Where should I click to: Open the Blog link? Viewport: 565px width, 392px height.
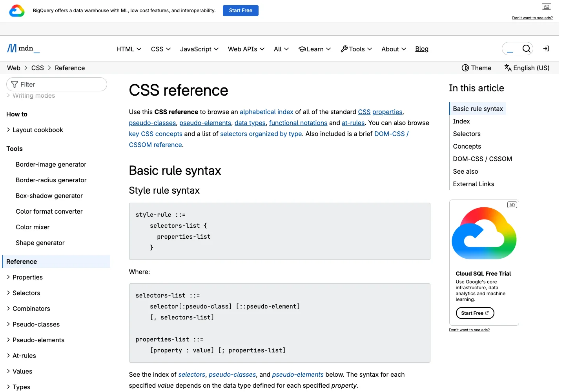[x=422, y=49]
